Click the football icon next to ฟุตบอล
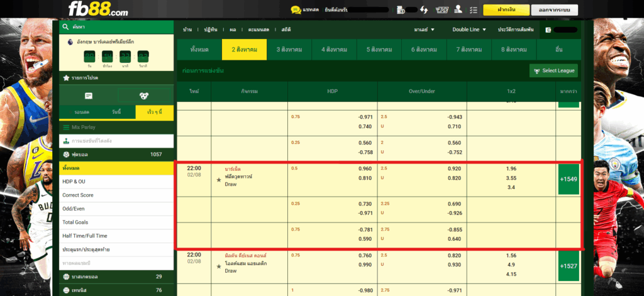Image resolution: width=644 pixels, height=296 pixels. coord(66,155)
